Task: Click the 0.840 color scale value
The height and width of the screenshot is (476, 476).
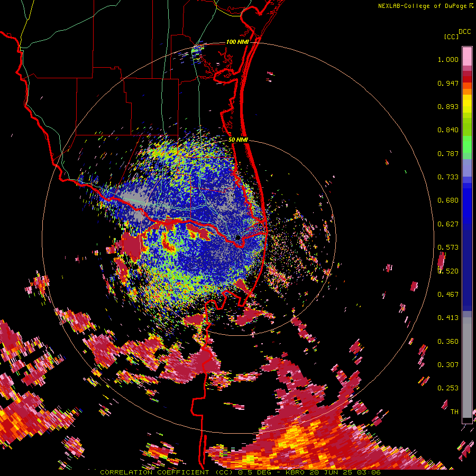Action: coord(448,130)
